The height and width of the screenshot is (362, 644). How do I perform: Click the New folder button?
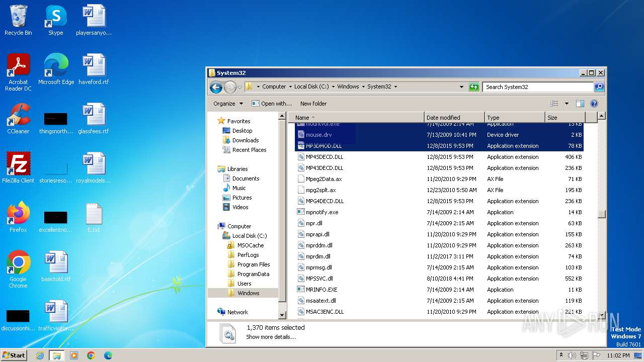pos(313,104)
